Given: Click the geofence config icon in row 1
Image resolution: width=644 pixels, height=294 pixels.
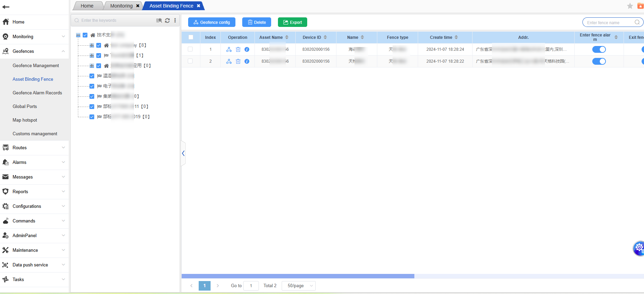Looking at the screenshot, I should point(229,49).
